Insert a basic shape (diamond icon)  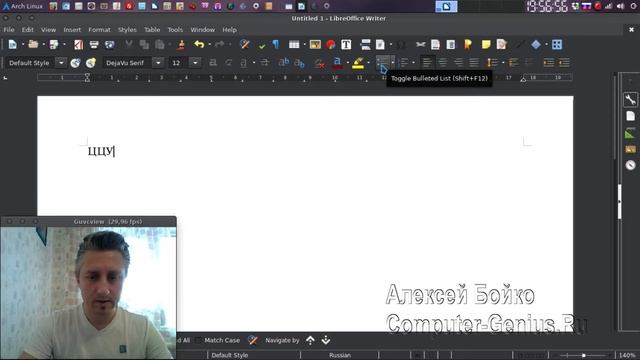pyautogui.click(x=536, y=44)
